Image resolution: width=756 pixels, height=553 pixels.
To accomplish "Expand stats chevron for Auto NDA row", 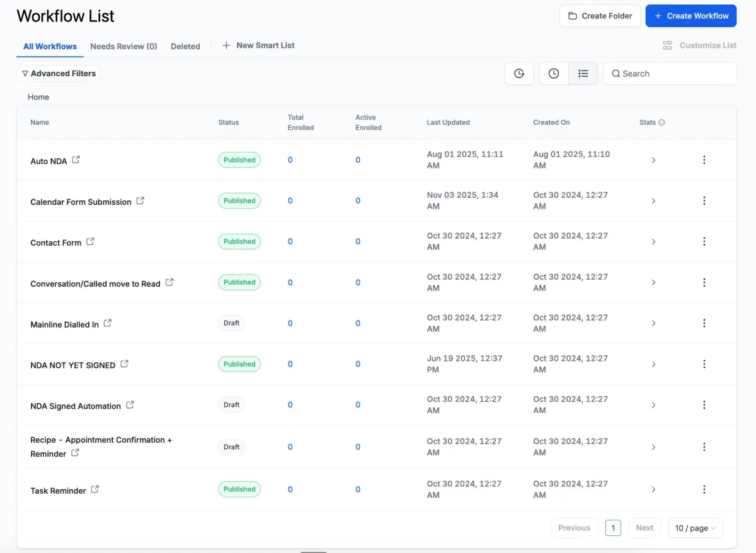I will click(653, 160).
